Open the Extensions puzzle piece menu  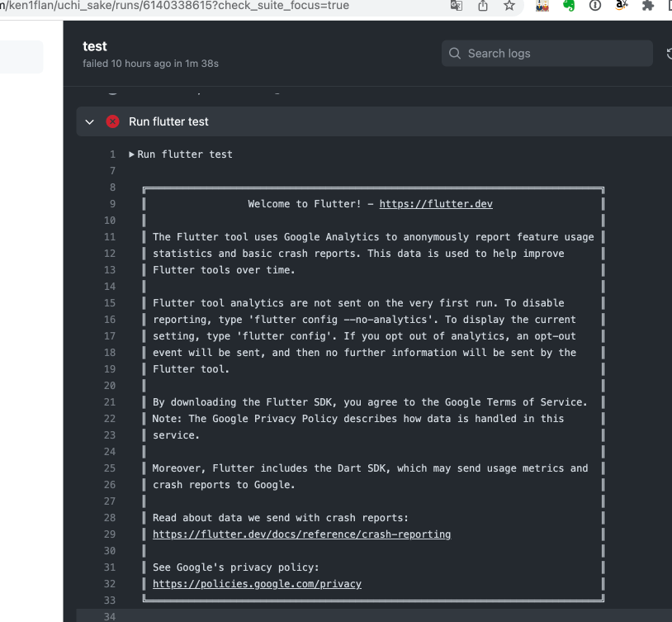coord(648,6)
